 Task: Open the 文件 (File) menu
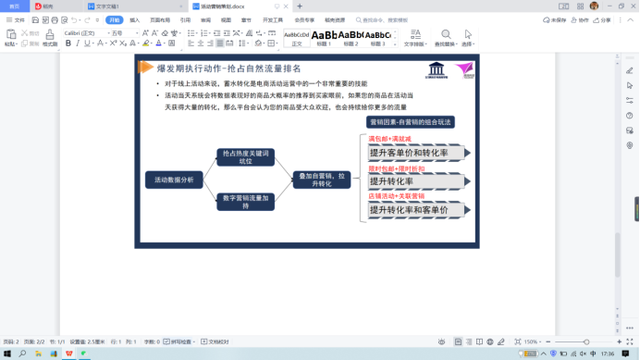(x=16, y=20)
